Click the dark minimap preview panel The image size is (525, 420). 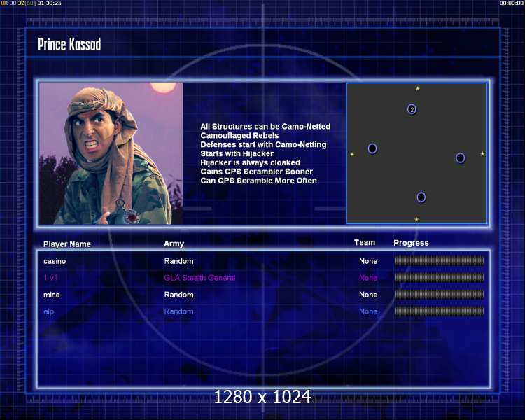(417, 153)
